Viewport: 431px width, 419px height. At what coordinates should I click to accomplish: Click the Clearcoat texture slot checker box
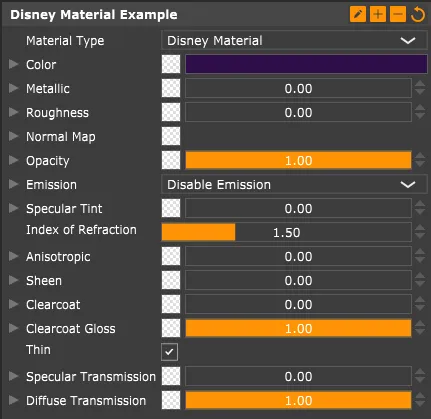pyautogui.click(x=171, y=304)
